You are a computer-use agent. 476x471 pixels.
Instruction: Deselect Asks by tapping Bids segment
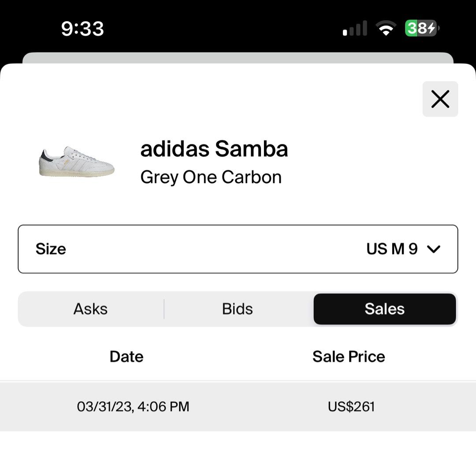coord(238,309)
